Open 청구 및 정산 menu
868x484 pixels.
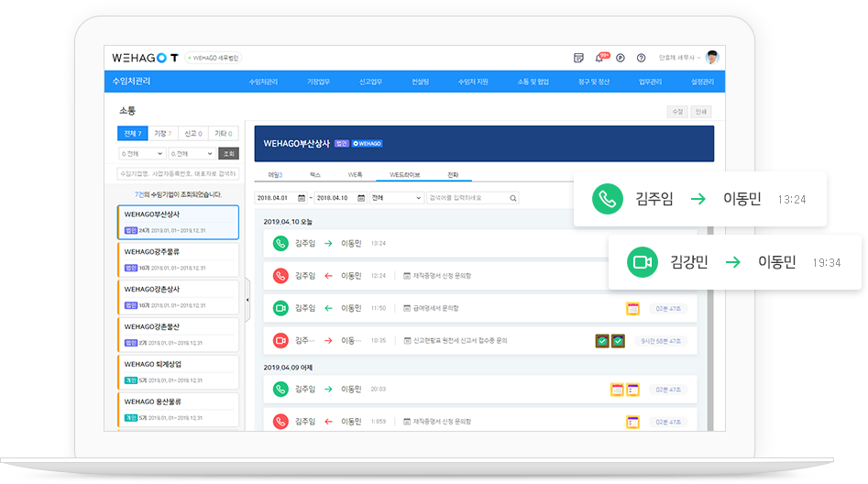(x=593, y=82)
